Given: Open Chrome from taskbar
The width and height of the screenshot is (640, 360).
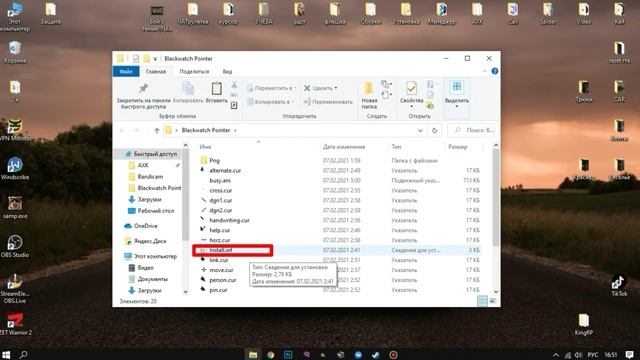Looking at the screenshot, I should 271,355.
